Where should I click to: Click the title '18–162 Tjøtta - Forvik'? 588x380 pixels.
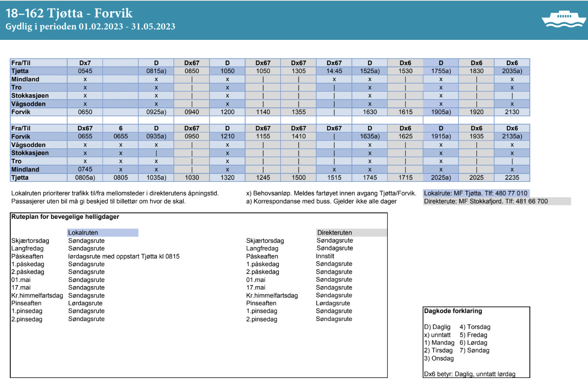point(69,13)
